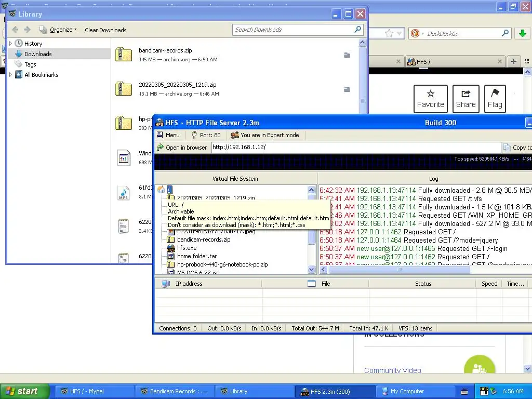The image size is (532, 399).
Task: Select hp-probook-440-g6-notebook-pc.zip in HFS tree
Action: 222,264
